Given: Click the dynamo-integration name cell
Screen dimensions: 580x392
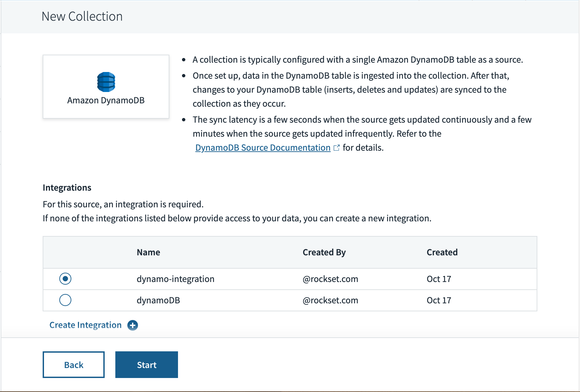Looking at the screenshot, I should pos(175,279).
